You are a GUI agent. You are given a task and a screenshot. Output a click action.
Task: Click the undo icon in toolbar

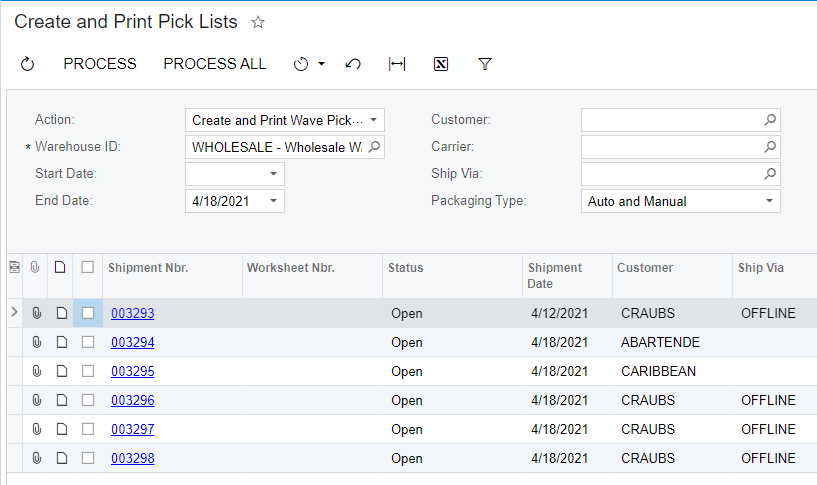pos(353,64)
